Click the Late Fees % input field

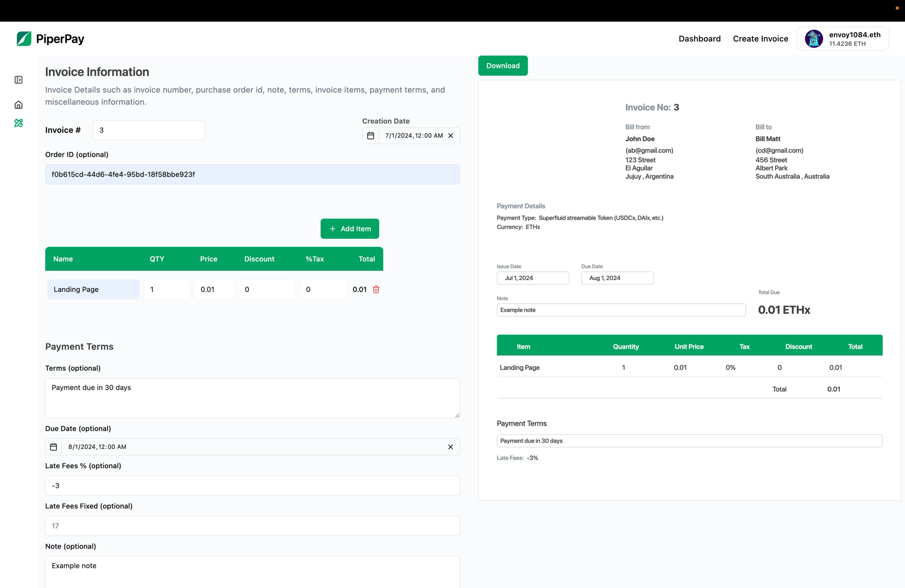point(252,486)
